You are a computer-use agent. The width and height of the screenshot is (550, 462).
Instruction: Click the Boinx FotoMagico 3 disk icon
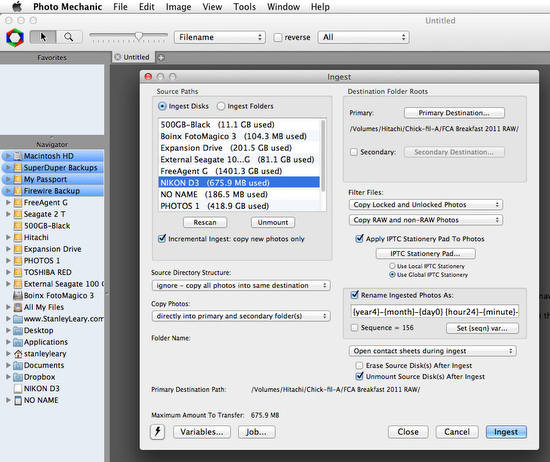click(18, 295)
